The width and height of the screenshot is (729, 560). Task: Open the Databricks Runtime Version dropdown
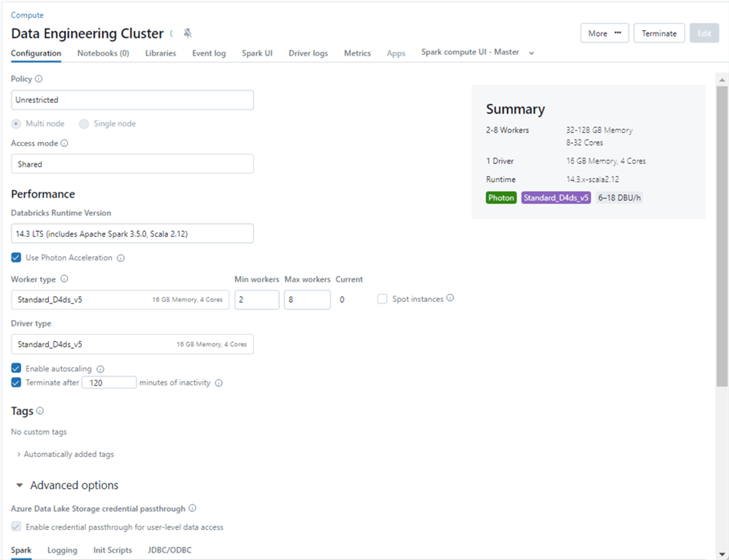[132, 233]
